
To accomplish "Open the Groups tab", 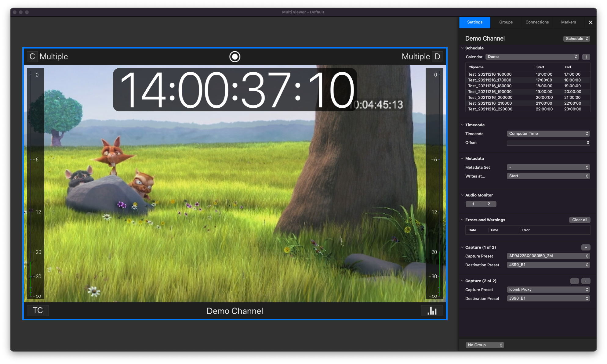I will coord(506,22).
